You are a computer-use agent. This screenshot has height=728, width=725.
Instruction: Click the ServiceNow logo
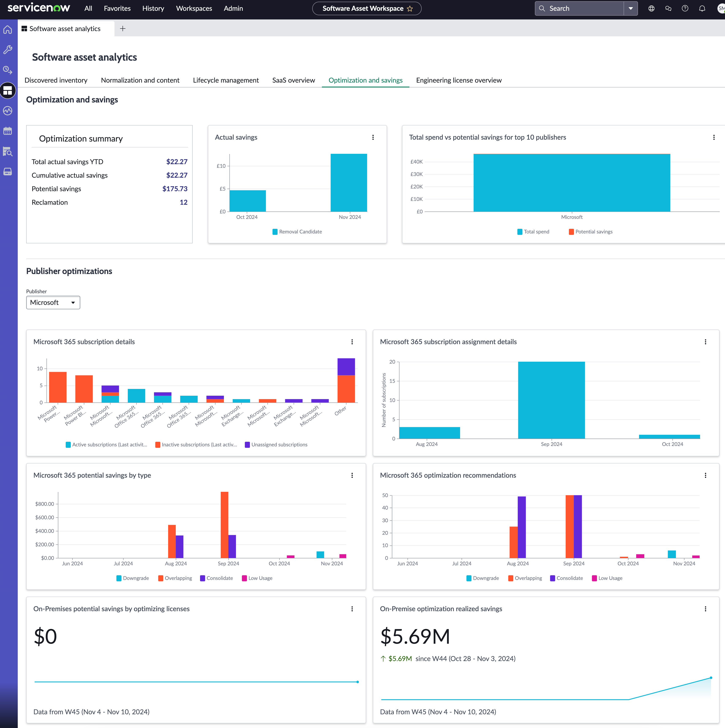tap(38, 8)
